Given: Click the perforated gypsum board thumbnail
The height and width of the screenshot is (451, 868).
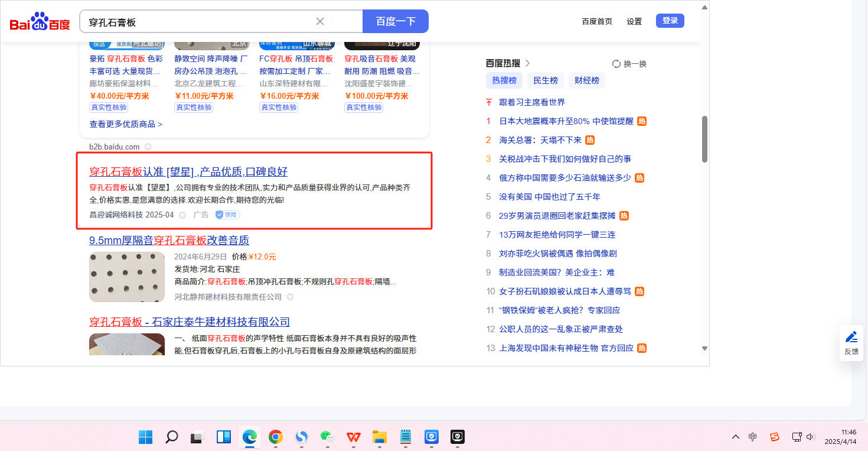Looking at the screenshot, I should pos(127,277).
